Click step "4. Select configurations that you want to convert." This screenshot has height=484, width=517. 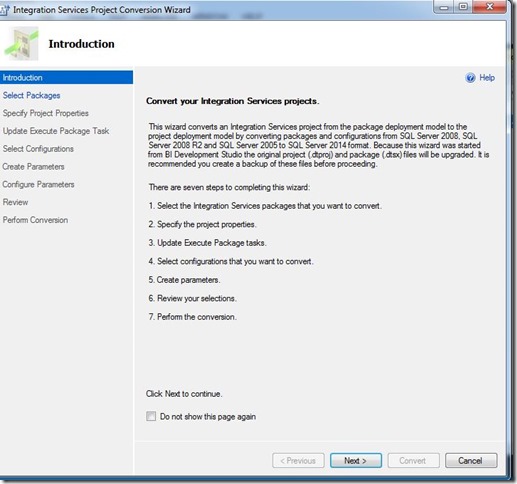pos(231,261)
